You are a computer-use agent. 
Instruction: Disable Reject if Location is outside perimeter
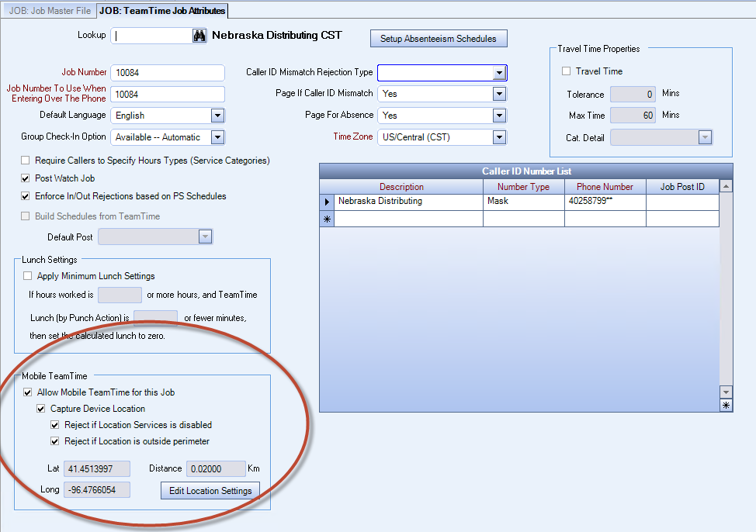tap(55, 441)
